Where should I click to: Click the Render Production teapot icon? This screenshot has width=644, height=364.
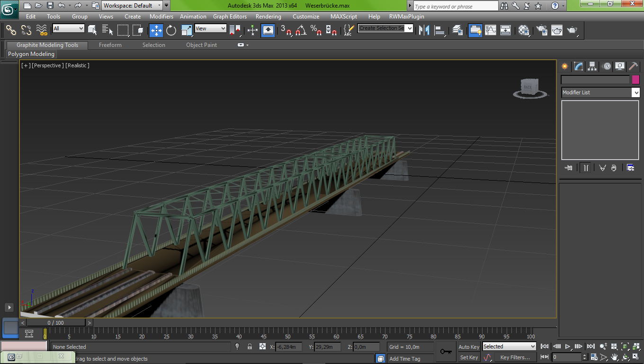572,30
